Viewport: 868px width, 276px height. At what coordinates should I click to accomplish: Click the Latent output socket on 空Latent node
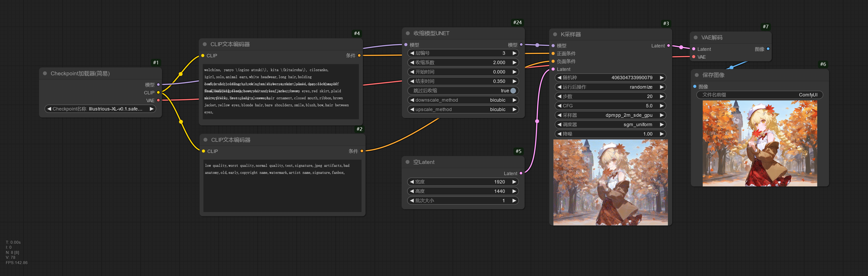pyautogui.click(x=521, y=173)
